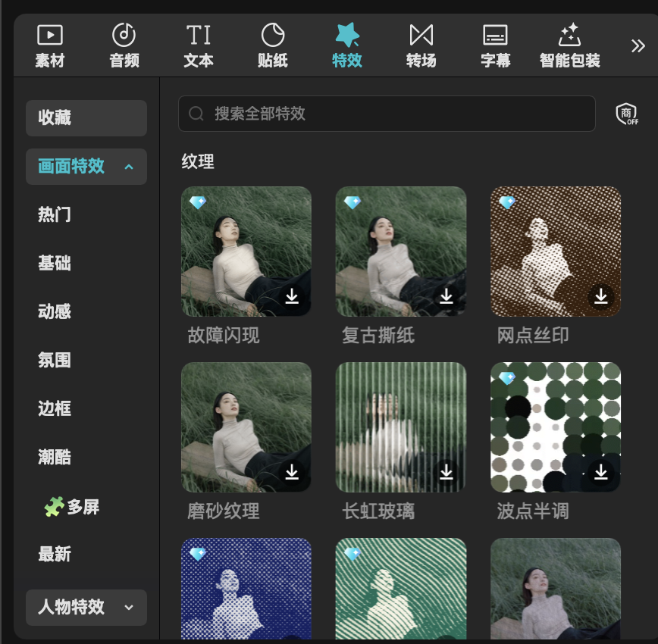Click diamond badge on blue halftone thumbnail

coord(198,554)
